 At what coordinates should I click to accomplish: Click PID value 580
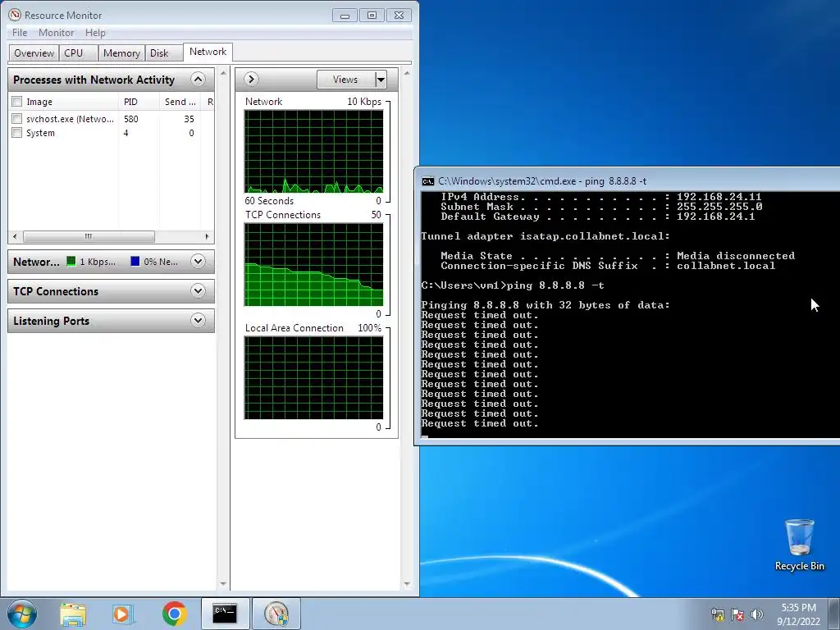coord(130,119)
